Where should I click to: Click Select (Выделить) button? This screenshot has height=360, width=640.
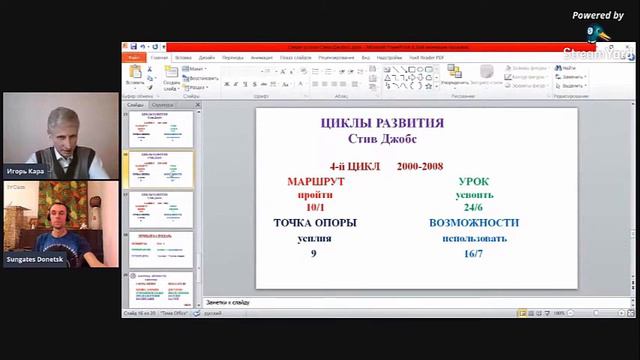coord(571,86)
